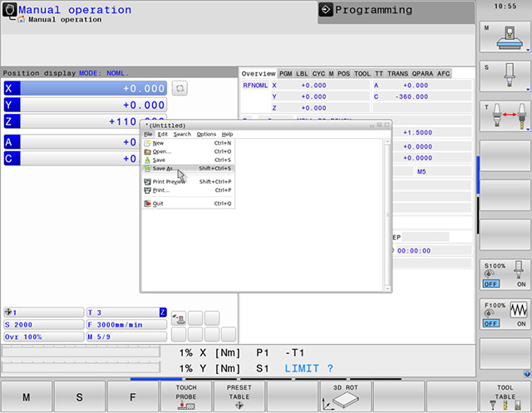The image size is (532, 413).
Task: Open the Search menu
Action: 182,135
